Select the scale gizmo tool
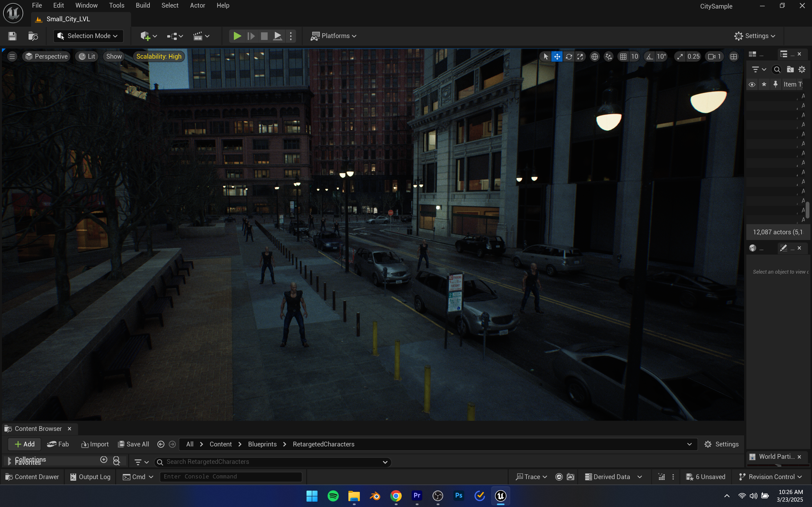 click(x=580, y=57)
